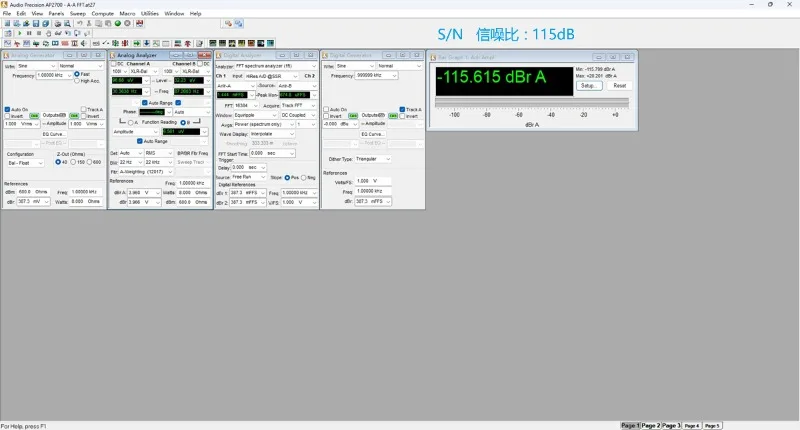The width and height of the screenshot is (800, 430).
Task: Open the Panels menu
Action: click(56, 14)
